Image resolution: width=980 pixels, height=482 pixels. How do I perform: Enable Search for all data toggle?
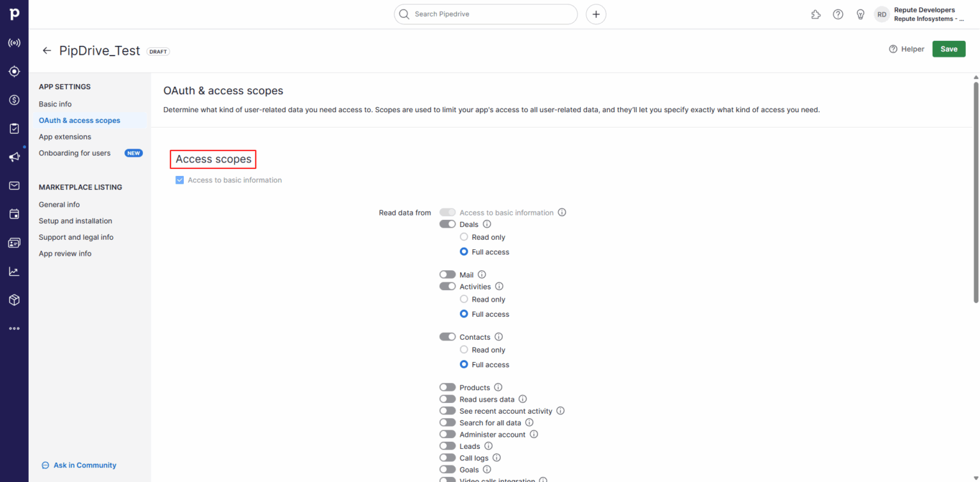[447, 423]
